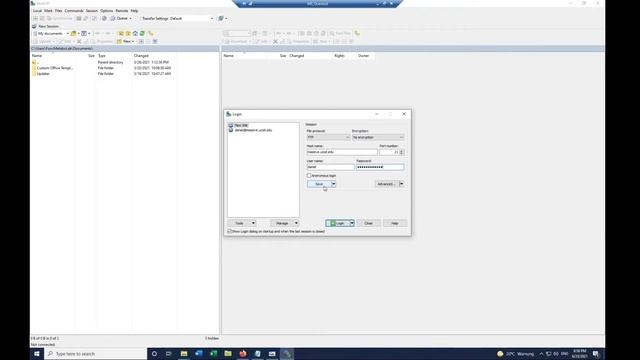Screen dimensions: 640x360
Task: Go to local home directory icon
Action: 135,33
